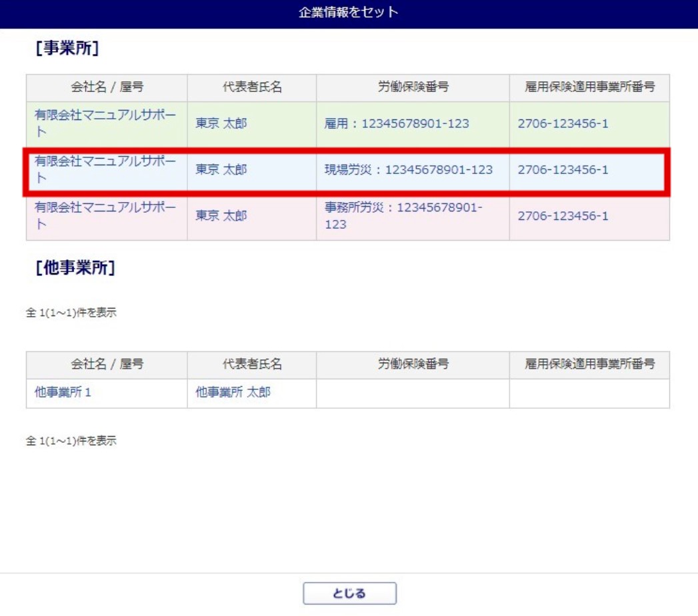
Task: Click the [事業所] section heading
Action: [67, 47]
